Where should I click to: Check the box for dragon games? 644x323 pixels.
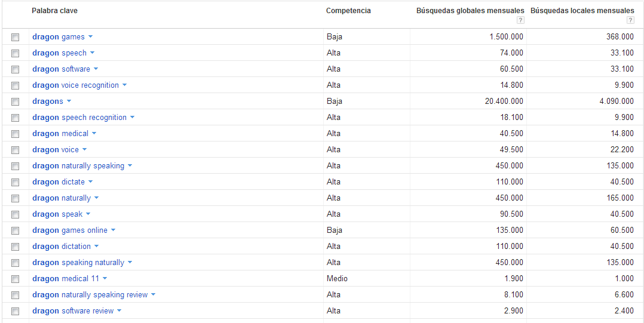pyautogui.click(x=16, y=37)
